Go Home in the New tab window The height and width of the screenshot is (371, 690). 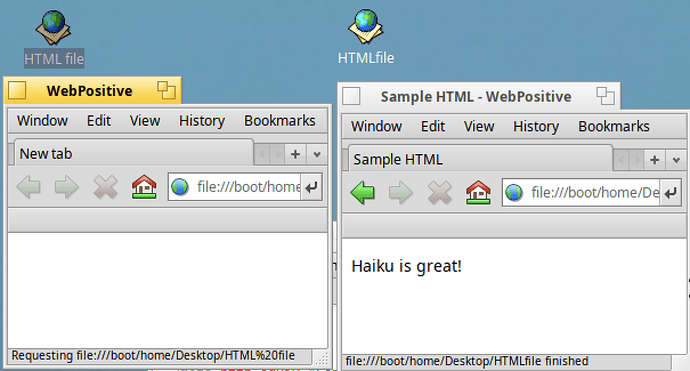pyautogui.click(x=144, y=187)
